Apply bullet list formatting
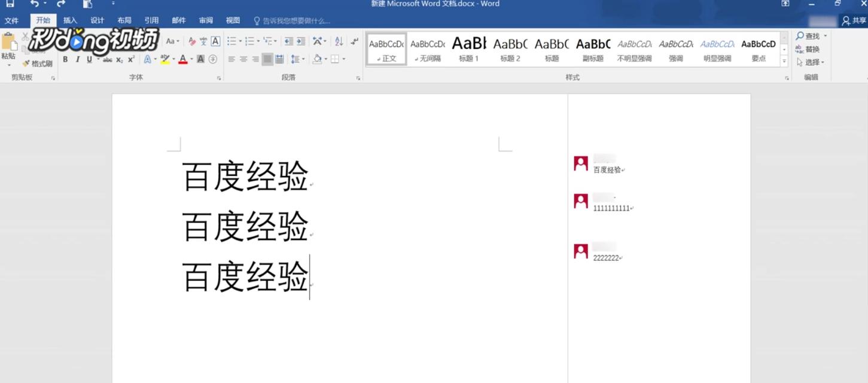868x383 pixels. tap(232, 41)
